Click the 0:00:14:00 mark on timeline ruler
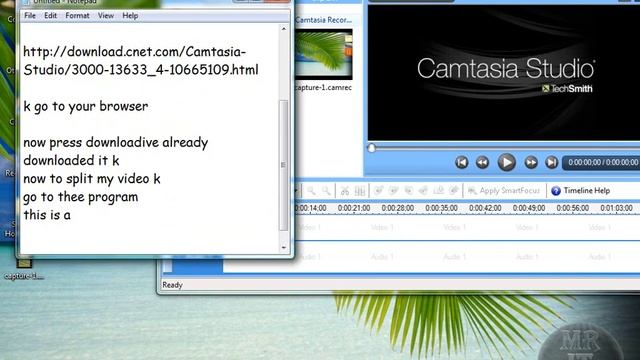 coord(311,208)
